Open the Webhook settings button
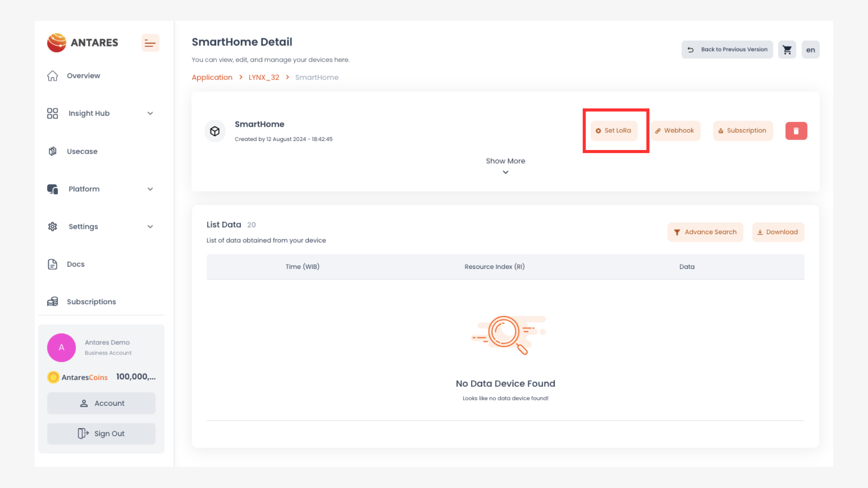Viewport: 868px width, 488px height. pos(675,131)
